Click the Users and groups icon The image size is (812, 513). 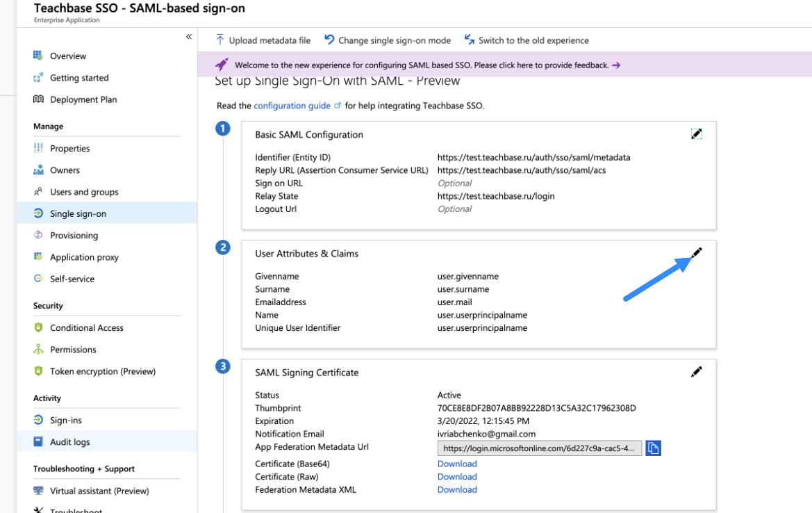[38, 192]
